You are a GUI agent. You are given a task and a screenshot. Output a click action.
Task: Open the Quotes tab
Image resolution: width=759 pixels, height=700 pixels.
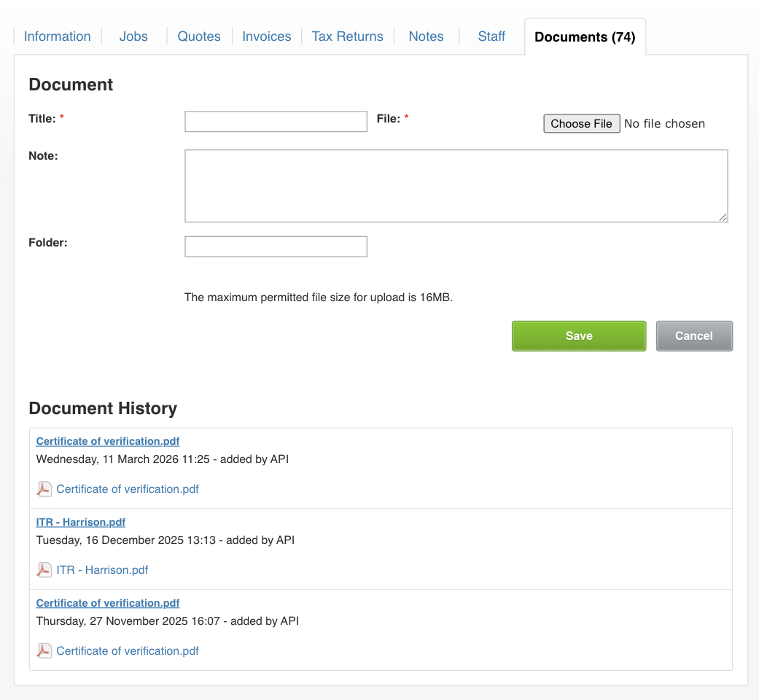click(x=199, y=36)
